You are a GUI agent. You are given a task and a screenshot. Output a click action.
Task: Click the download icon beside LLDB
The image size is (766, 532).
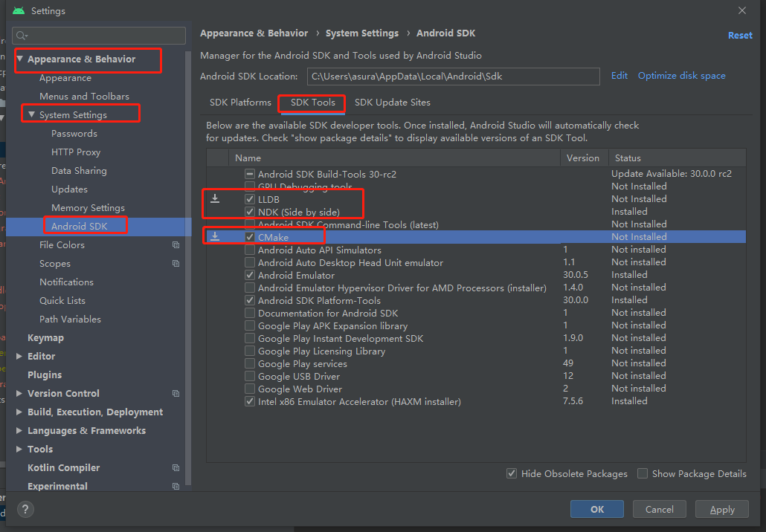(x=215, y=199)
